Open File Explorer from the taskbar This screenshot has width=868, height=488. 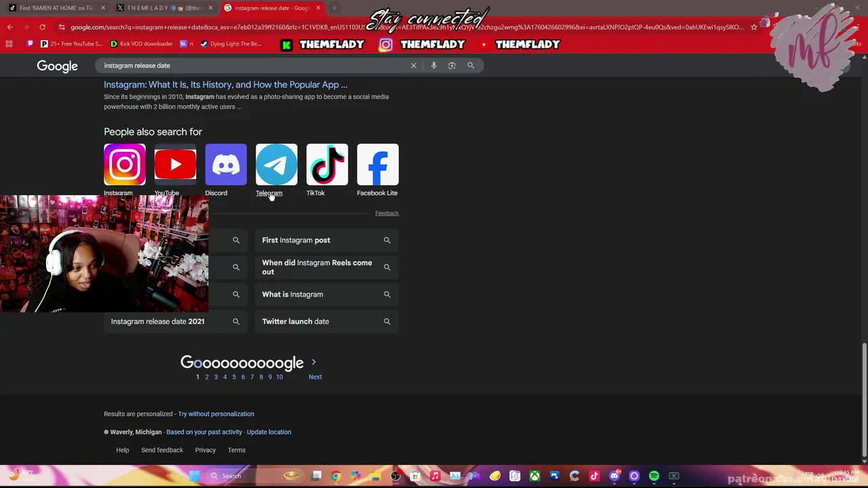click(x=375, y=476)
